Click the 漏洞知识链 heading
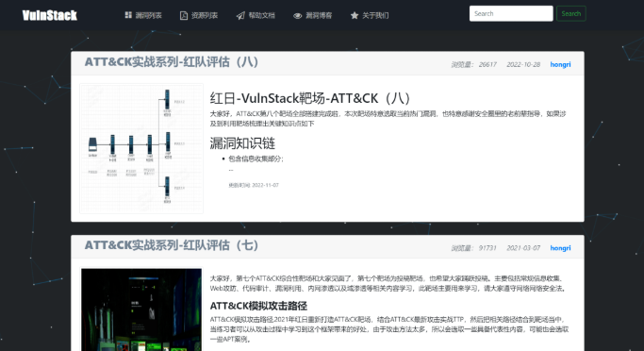 242,143
